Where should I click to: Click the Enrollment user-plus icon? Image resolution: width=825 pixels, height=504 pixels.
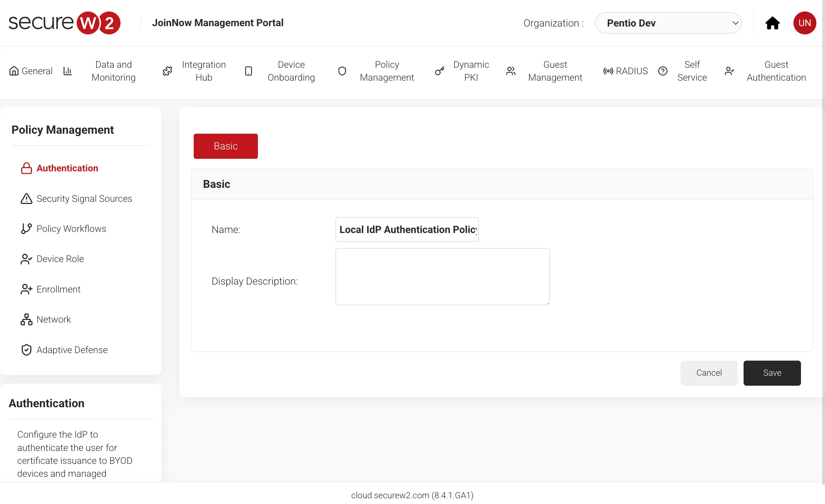(x=27, y=289)
